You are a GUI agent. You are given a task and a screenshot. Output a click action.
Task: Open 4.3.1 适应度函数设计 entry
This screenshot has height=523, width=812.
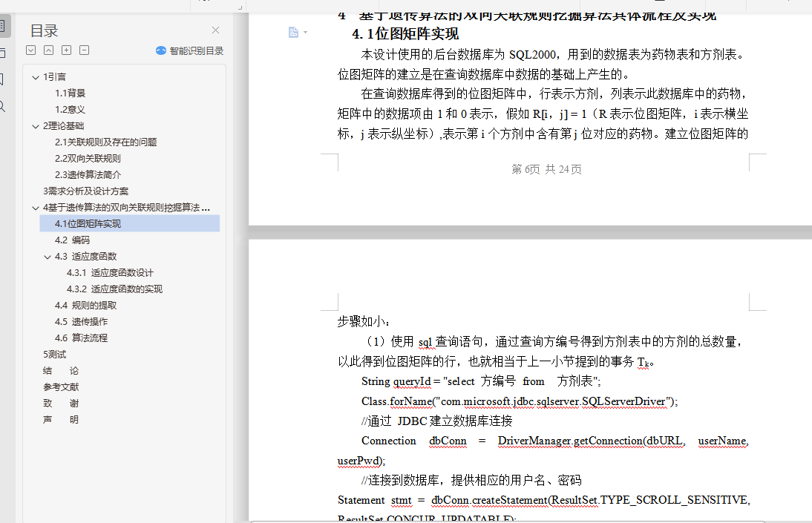point(110,273)
